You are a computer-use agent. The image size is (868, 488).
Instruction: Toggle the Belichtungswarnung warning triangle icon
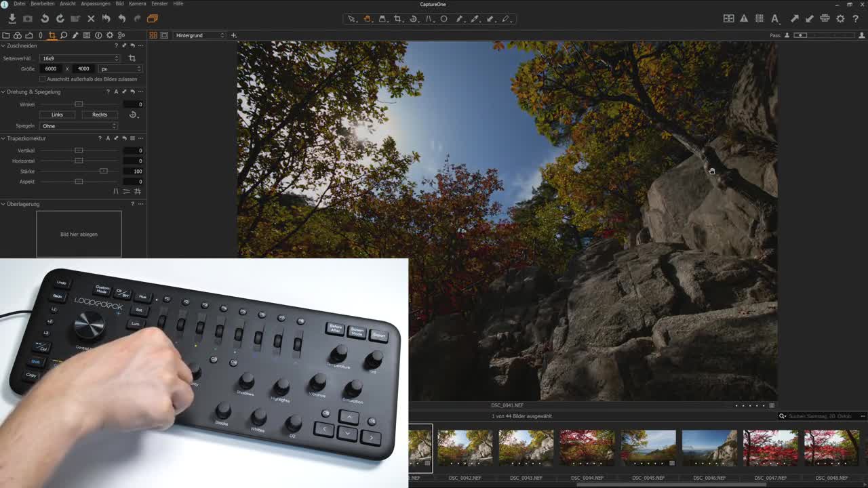(744, 18)
